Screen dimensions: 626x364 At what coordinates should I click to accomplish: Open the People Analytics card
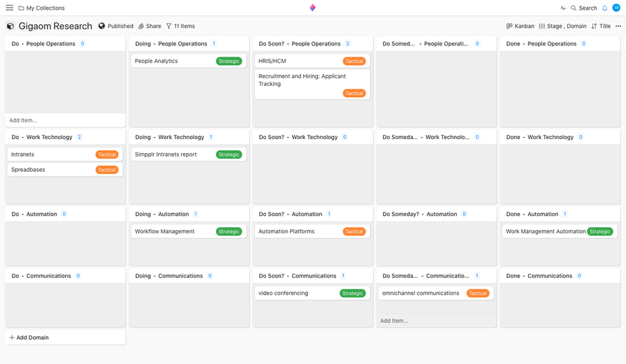point(189,61)
